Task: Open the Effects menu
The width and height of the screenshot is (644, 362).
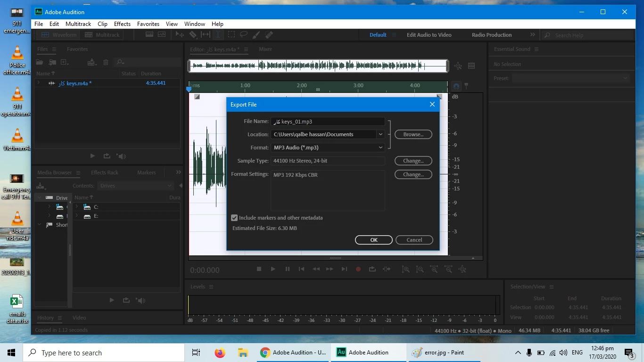Action: (122, 24)
